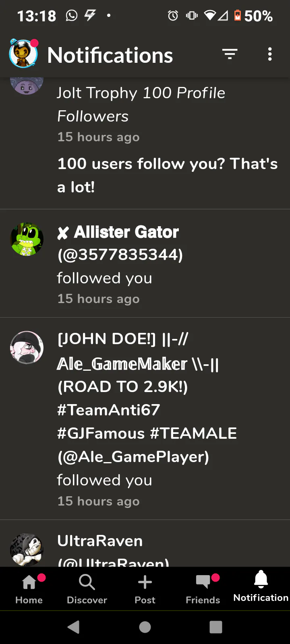Tap the Notifications page title
This screenshot has width=290, height=644.
tap(110, 55)
